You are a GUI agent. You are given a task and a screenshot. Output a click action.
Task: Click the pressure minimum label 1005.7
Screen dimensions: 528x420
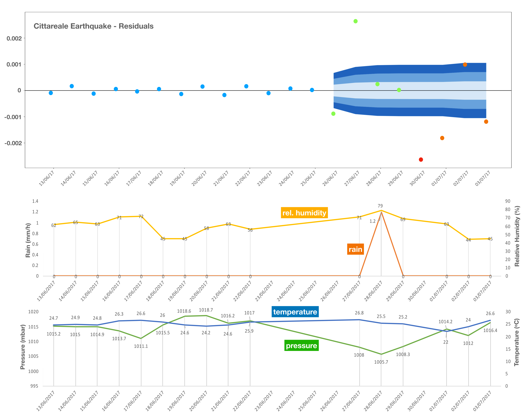point(381,362)
